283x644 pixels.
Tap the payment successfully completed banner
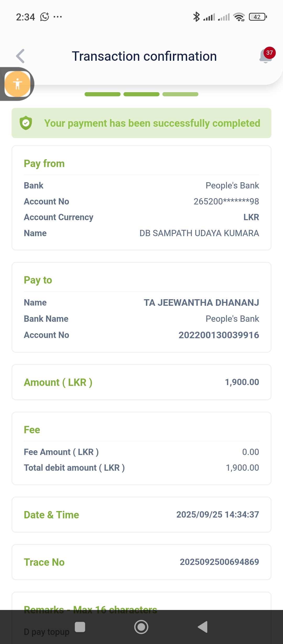tap(141, 123)
